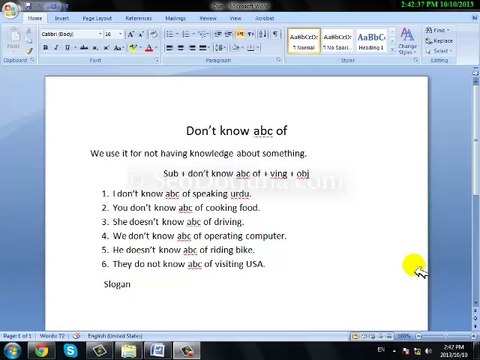Click the volume speaker tray icon

coord(429,351)
